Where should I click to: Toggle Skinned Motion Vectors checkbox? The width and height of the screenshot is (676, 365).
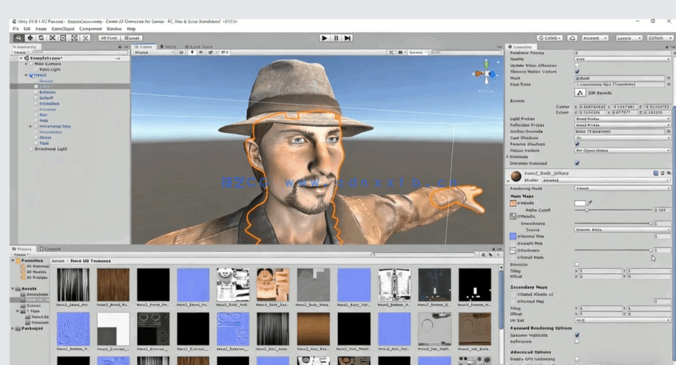[x=577, y=72]
